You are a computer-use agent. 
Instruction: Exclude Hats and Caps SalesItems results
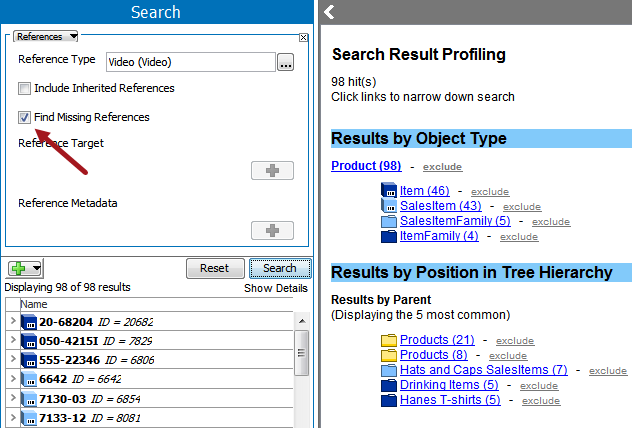pyautogui.click(x=608, y=371)
